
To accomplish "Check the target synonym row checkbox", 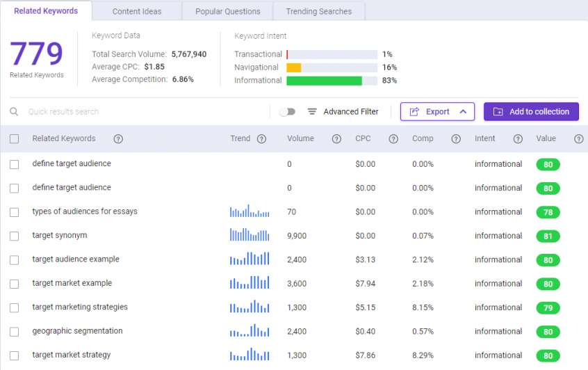I will [15, 236].
